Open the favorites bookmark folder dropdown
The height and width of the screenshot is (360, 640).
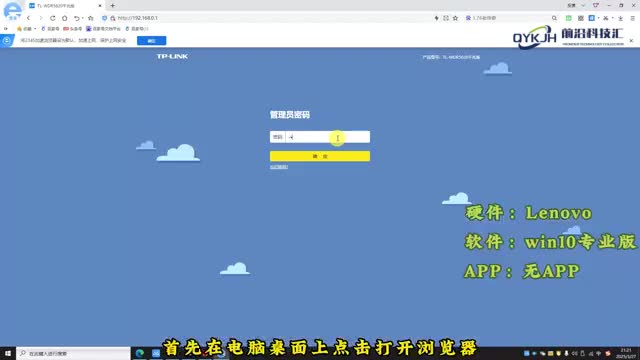tap(27, 29)
